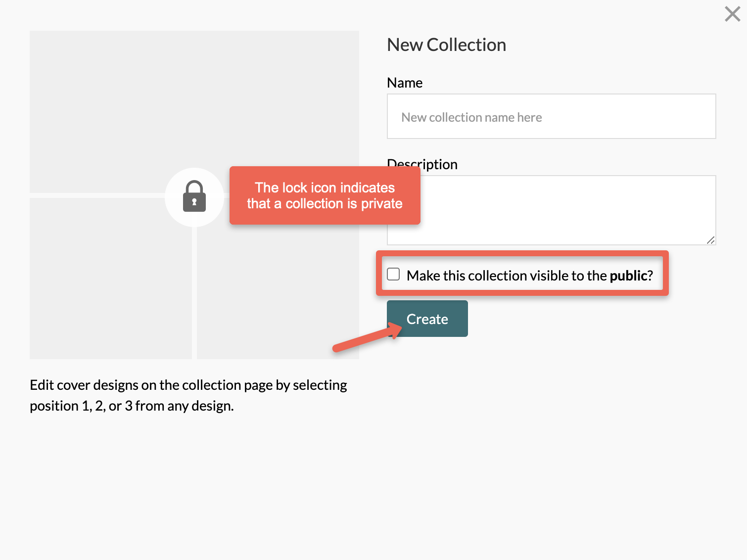This screenshot has width=747, height=560.
Task: Click the resize handle on Description box
Action: click(x=710, y=241)
